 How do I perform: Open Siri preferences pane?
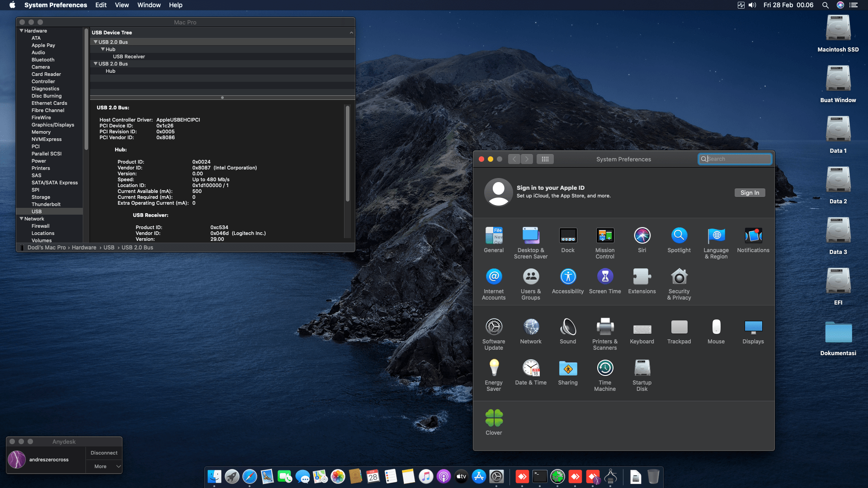642,240
